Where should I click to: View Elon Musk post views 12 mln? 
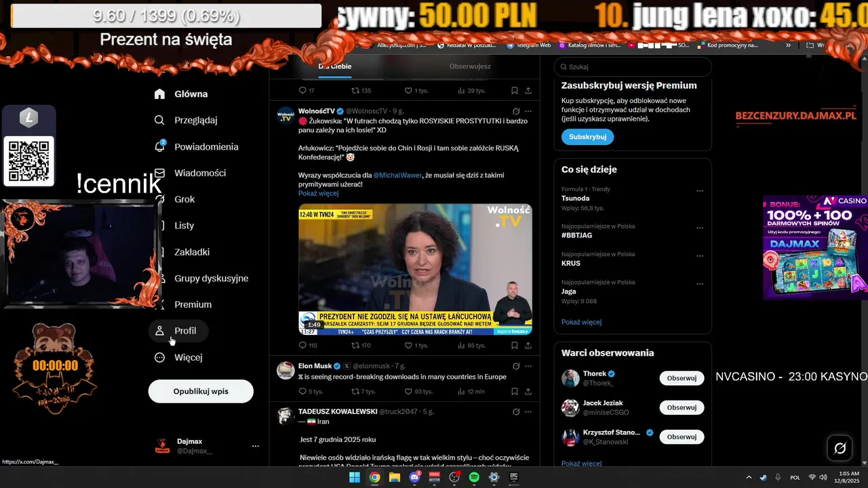pos(461,391)
